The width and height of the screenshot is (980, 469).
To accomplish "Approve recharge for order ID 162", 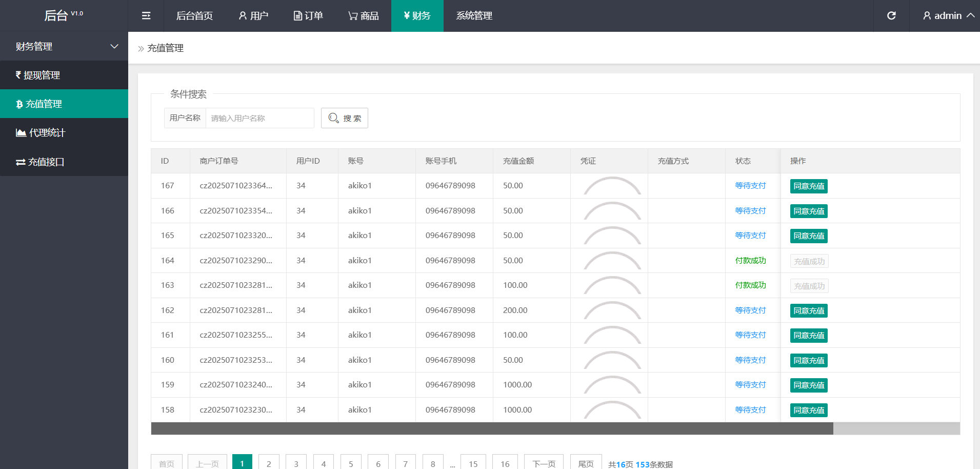I will tap(809, 310).
